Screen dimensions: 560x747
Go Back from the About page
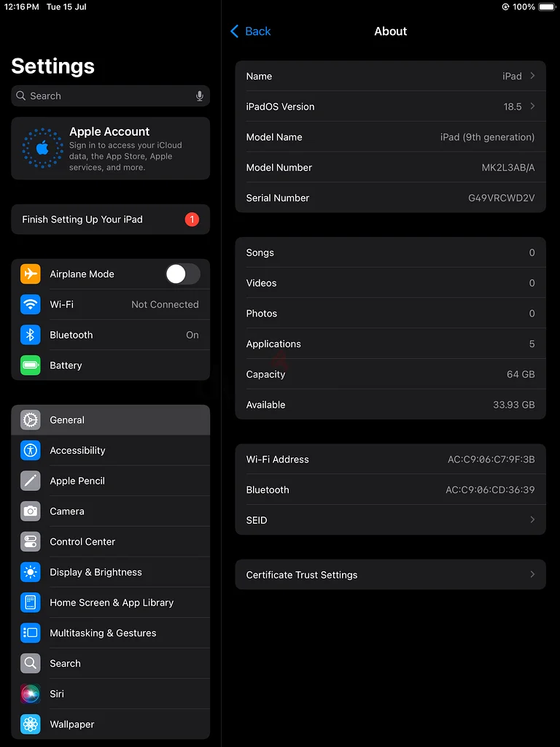(251, 31)
